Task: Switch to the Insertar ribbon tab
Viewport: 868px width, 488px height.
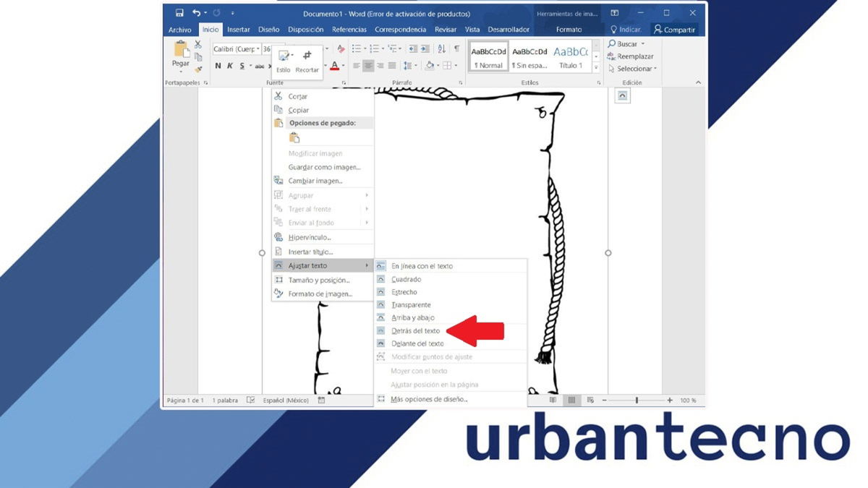Action: click(237, 30)
